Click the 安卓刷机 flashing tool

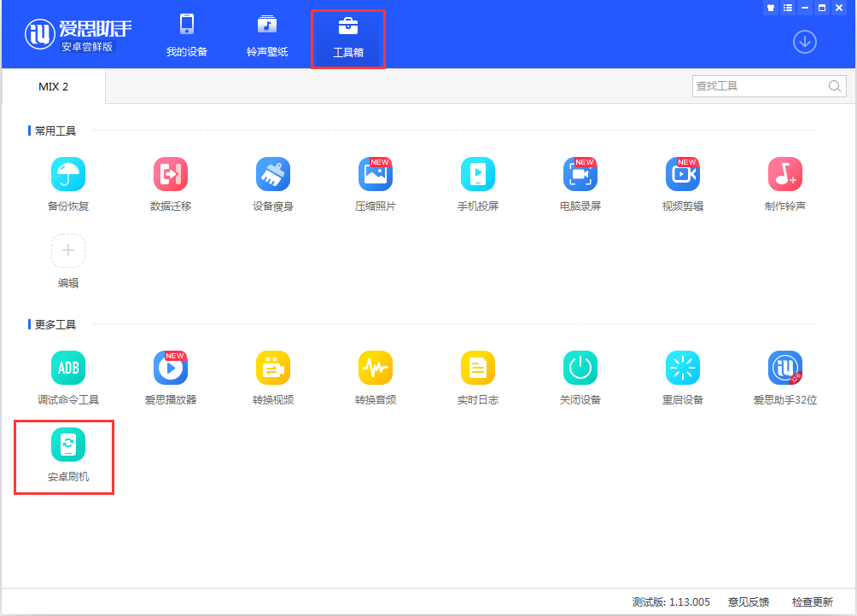[68, 445]
